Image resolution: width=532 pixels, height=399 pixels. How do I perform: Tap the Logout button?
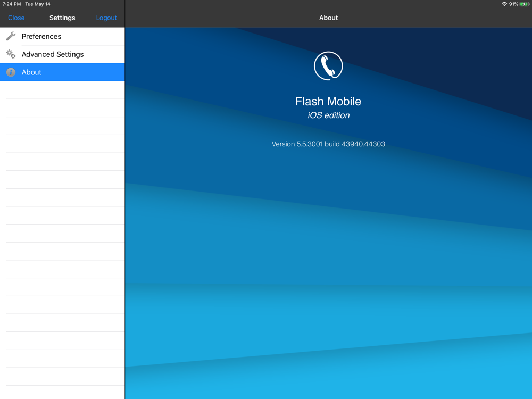[106, 18]
